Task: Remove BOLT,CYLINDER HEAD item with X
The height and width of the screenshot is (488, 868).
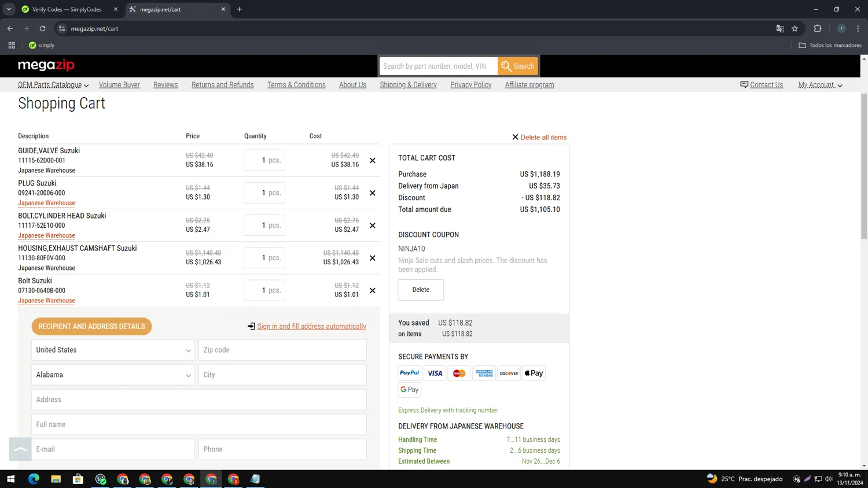Action: coord(373,225)
